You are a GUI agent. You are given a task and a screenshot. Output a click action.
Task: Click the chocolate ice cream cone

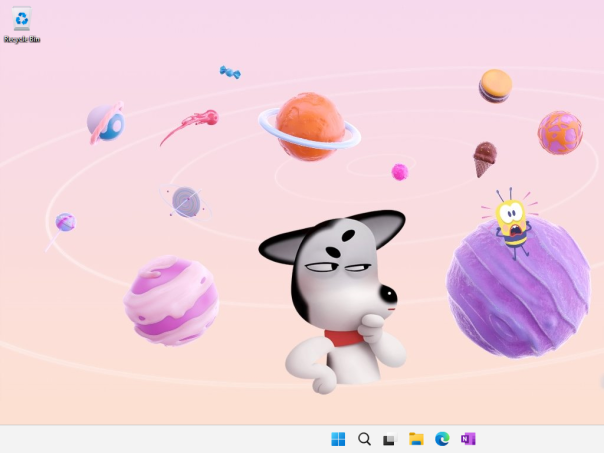tap(484, 156)
